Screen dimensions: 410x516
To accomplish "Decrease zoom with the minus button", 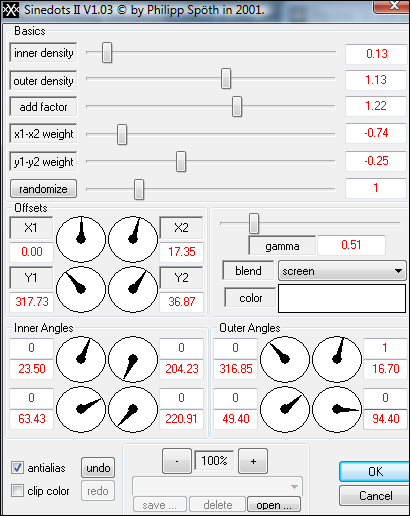I will 177,461.
